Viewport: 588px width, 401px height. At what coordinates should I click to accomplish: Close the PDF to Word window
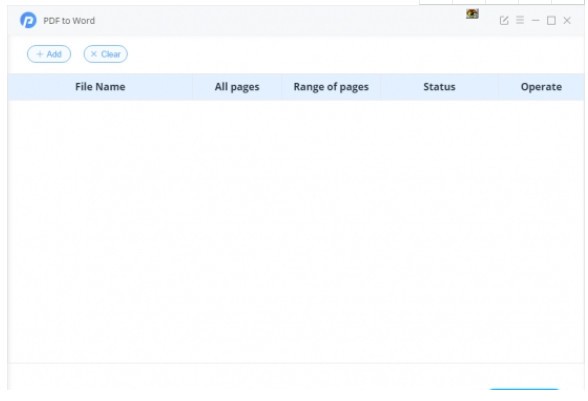pyautogui.click(x=567, y=20)
